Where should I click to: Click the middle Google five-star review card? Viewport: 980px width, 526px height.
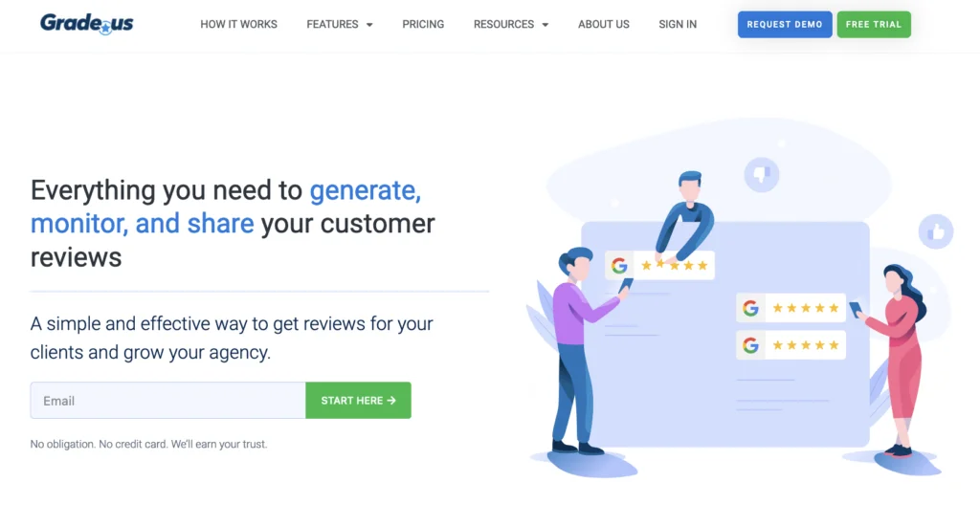791,308
